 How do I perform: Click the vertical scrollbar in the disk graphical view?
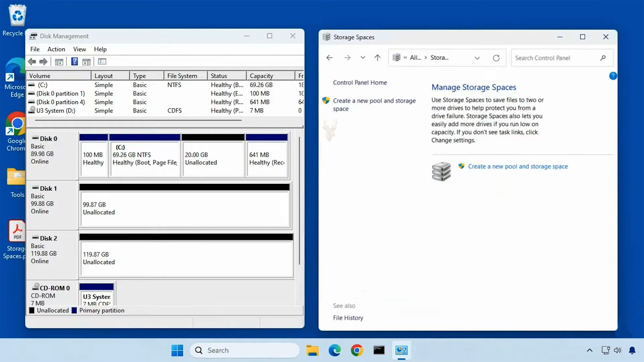[x=299, y=201]
